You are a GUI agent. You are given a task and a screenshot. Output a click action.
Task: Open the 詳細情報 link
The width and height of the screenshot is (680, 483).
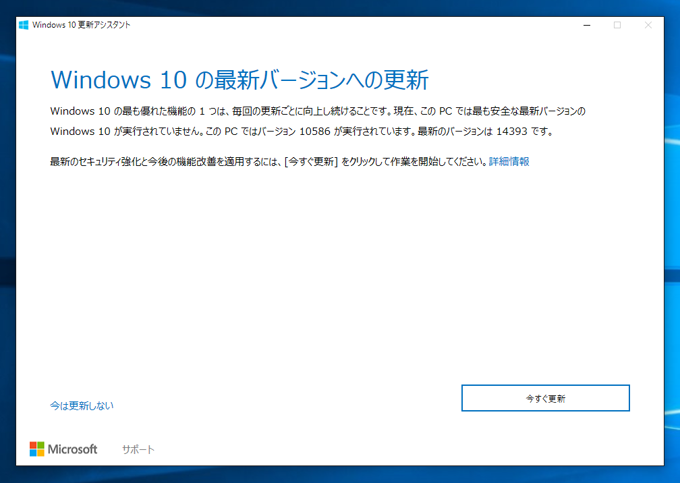click(509, 162)
